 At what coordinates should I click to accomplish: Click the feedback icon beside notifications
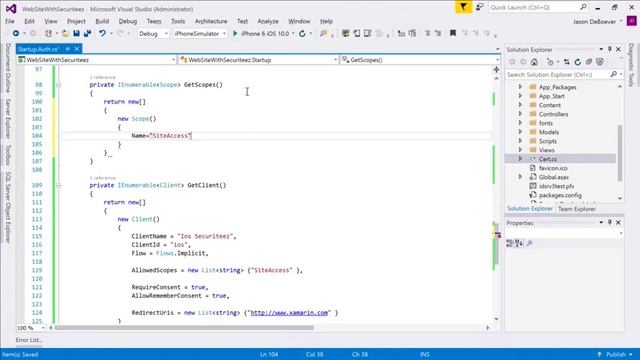480,7
